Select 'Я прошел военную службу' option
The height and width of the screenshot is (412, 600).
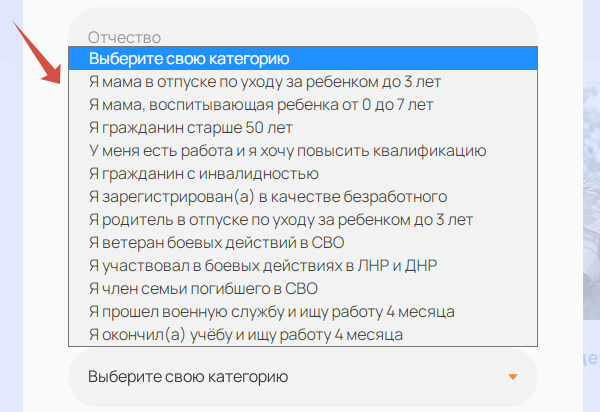click(303, 311)
